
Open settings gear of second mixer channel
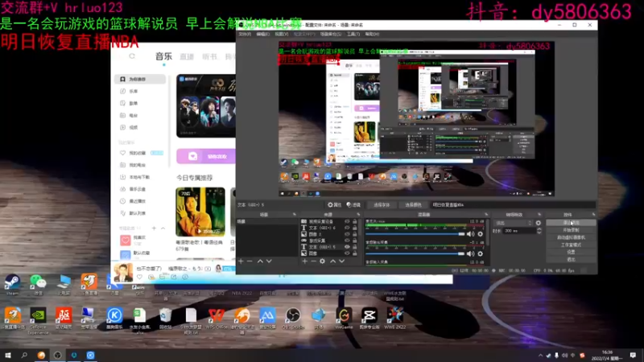pyautogui.click(x=480, y=253)
